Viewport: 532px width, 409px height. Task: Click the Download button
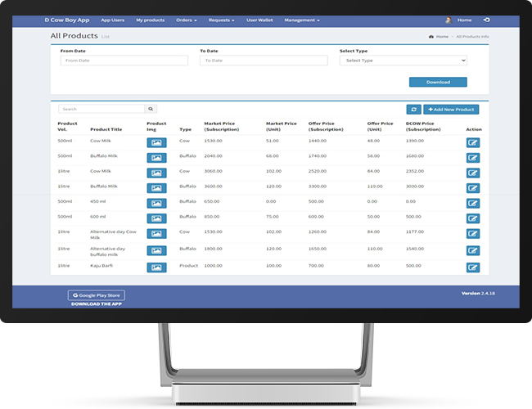coord(438,82)
